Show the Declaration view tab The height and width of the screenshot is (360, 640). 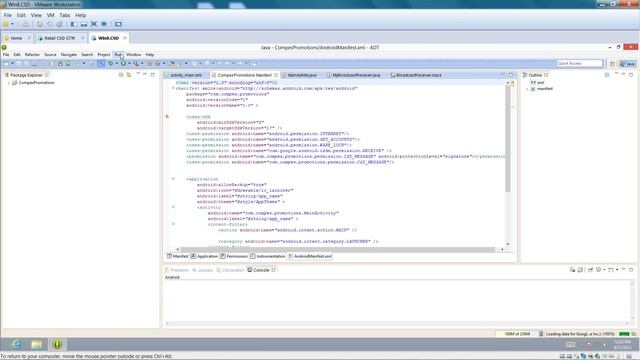230,270
